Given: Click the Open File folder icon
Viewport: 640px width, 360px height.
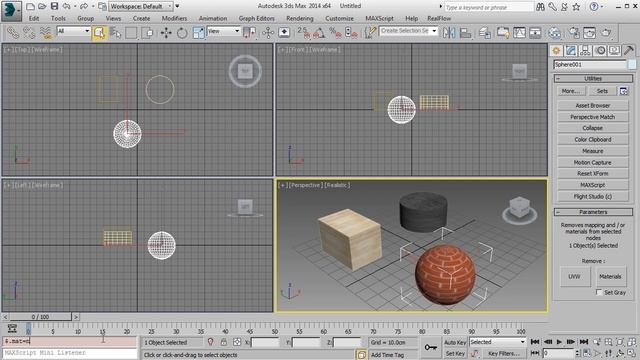Looking at the screenshot, I should [x=42, y=6].
